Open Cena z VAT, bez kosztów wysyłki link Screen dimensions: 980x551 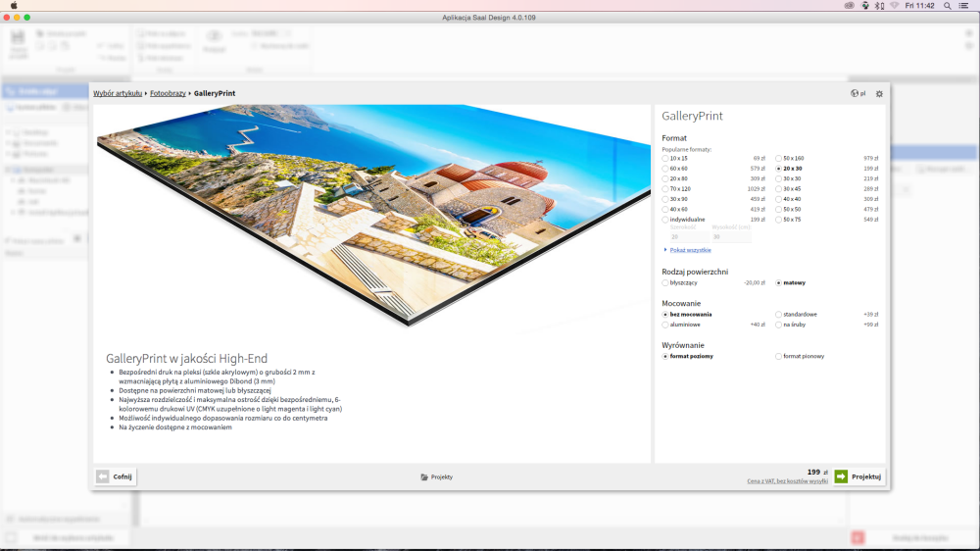point(787,481)
